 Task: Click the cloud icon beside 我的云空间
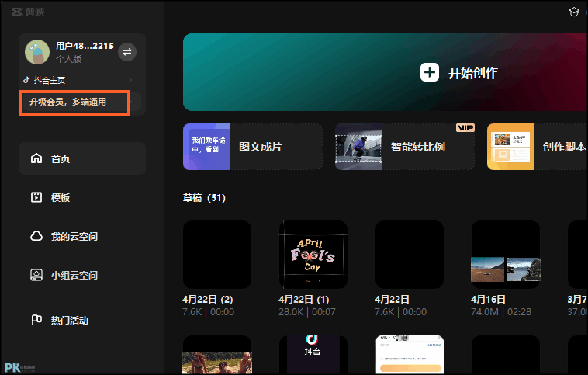[36, 236]
